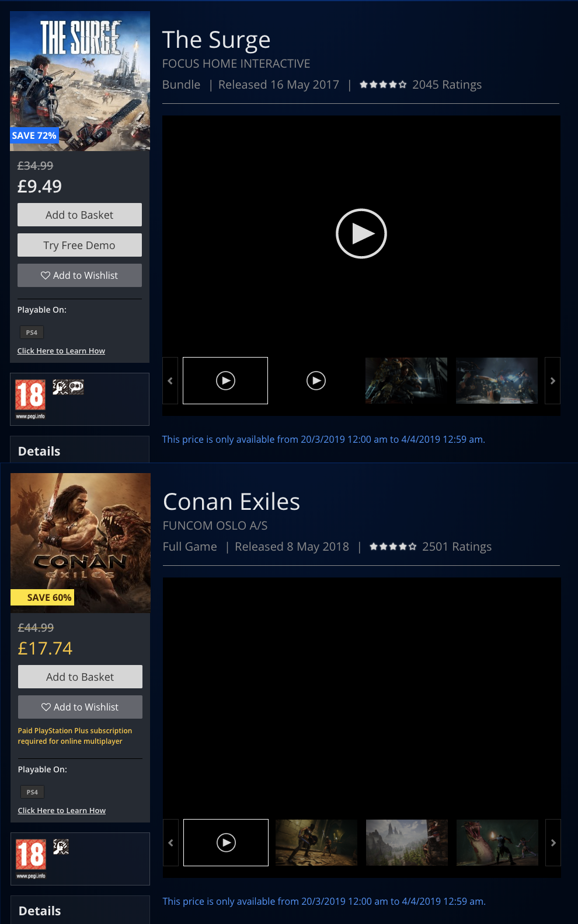Click Conan Exiles original price £44.99
The height and width of the screenshot is (924, 578).
click(x=36, y=628)
